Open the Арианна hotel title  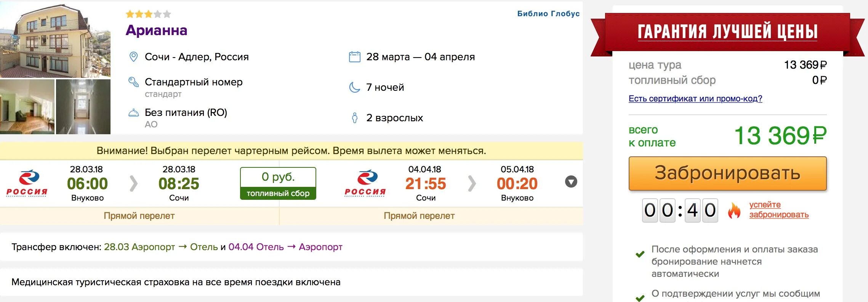point(156,30)
